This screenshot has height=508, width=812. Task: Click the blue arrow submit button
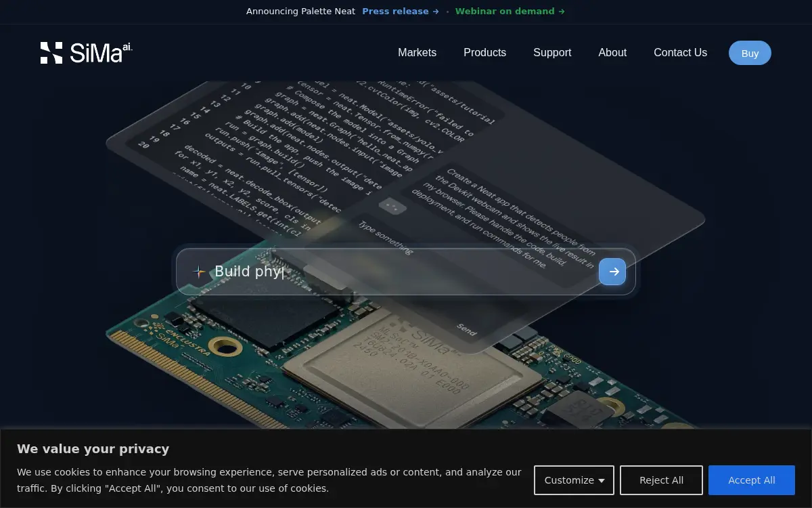(612, 272)
